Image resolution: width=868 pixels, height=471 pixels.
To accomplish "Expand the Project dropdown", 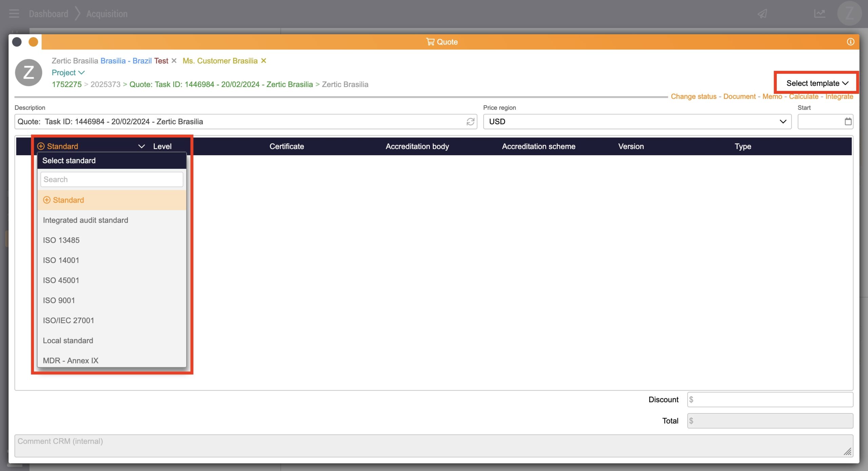I will pos(68,73).
